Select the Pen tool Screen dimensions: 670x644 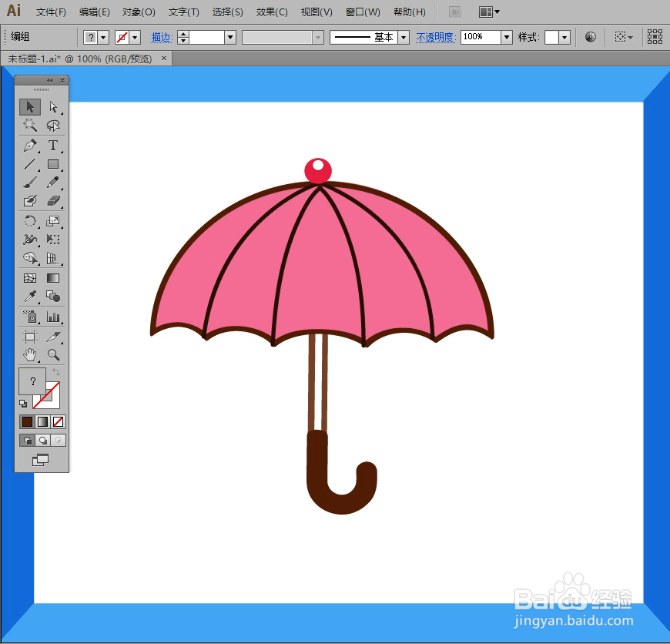tap(29, 146)
